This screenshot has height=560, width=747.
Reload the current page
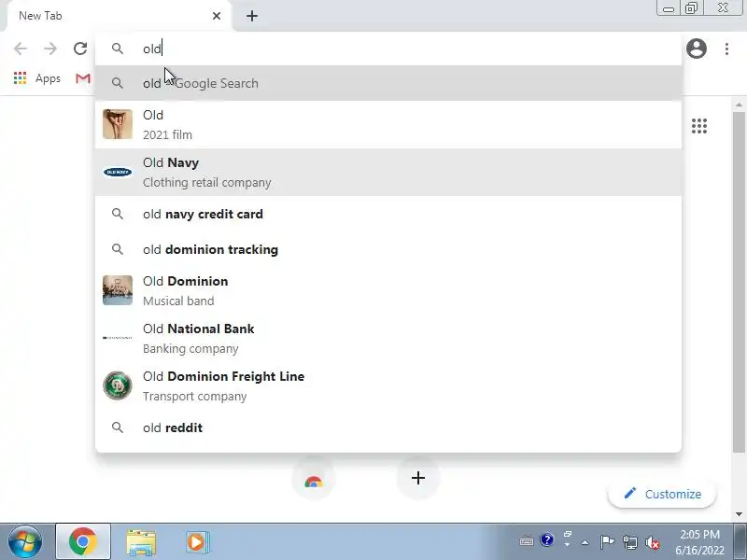(80, 49)
